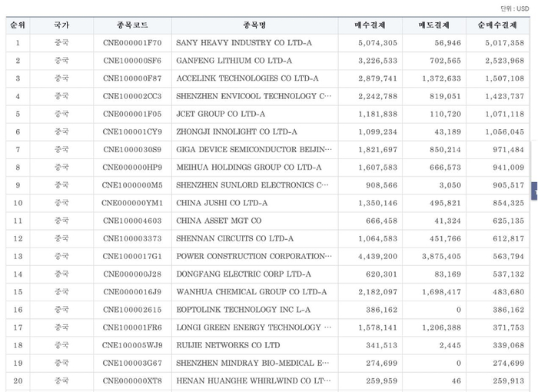This screenshot has width=538, height=392.
Task: Select RUIJIE NETWORKS CO LTD name
Action: (x=228, y=345)
